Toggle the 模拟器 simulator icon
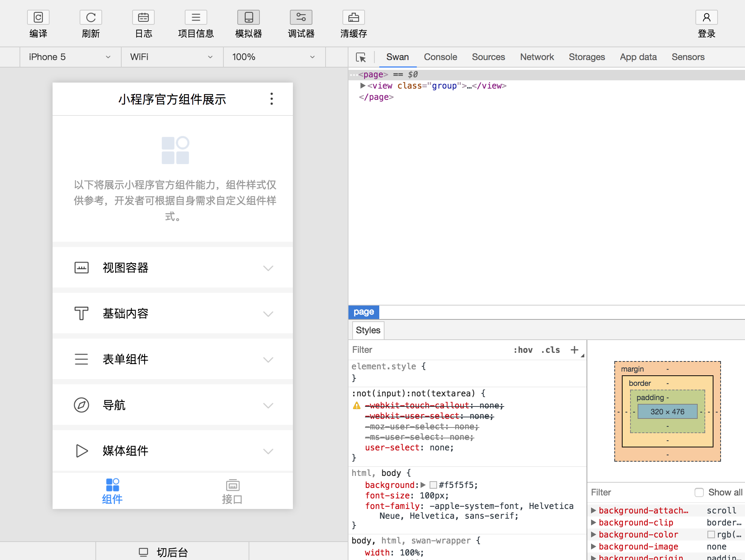This screenshot has width=745, height=560. (249, 17)
